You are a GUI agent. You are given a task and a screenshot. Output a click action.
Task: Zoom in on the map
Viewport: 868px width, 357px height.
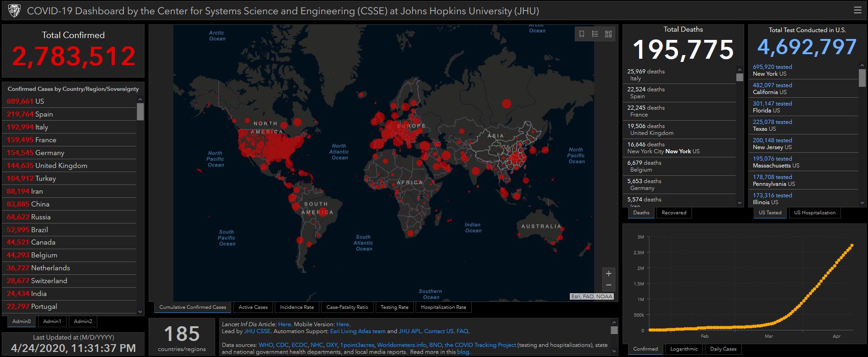click(608, 273)
